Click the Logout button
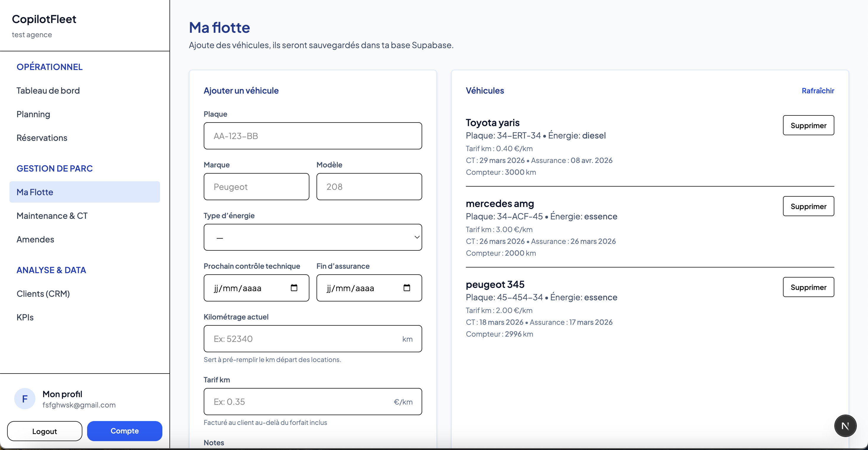The image size is (868, 450). coord(44,431)
